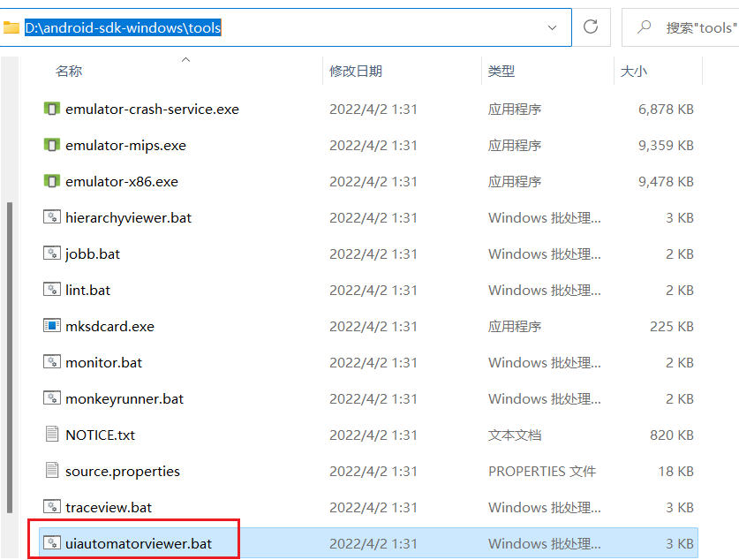Viewport: 739px width, 560px height.
Task: Click the 9,478 KB size value
Action: [666, 181]
